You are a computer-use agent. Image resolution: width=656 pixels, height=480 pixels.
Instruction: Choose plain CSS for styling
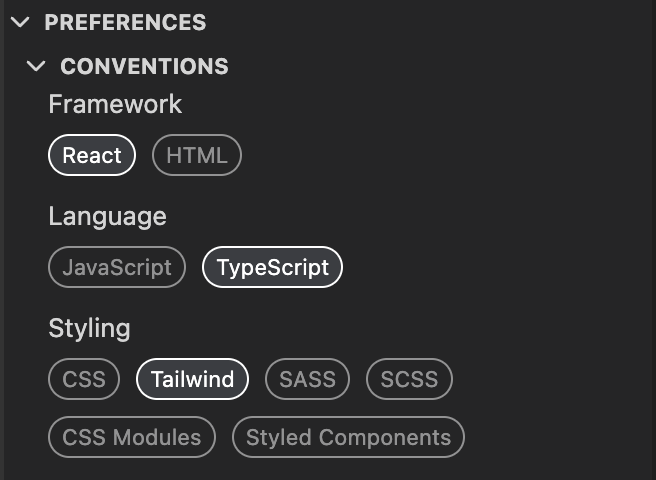[x=84, y=379]
